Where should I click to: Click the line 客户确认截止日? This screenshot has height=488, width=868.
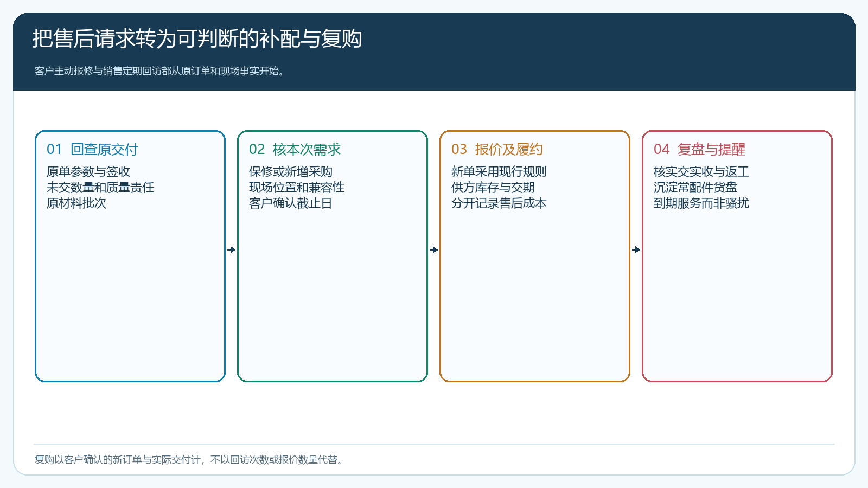[291, 203]
